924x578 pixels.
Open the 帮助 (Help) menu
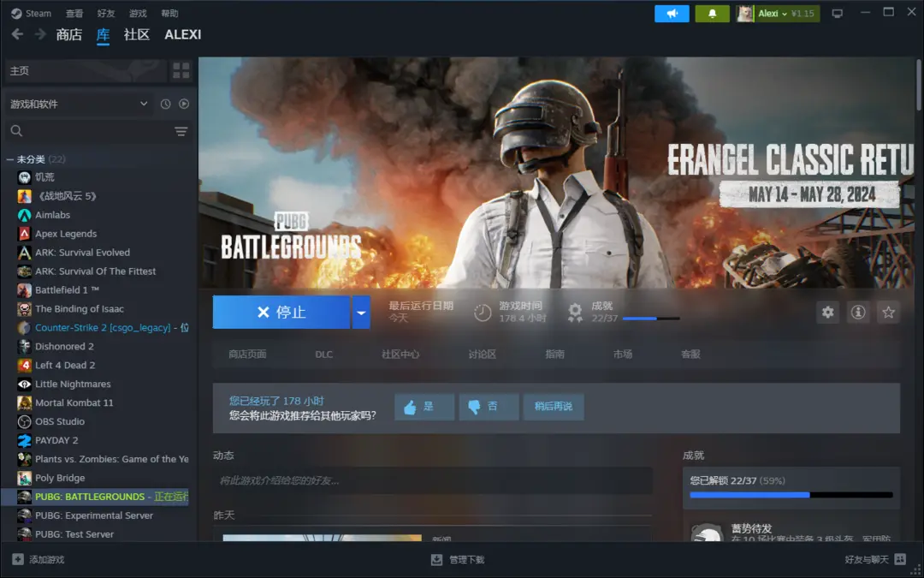169,13
